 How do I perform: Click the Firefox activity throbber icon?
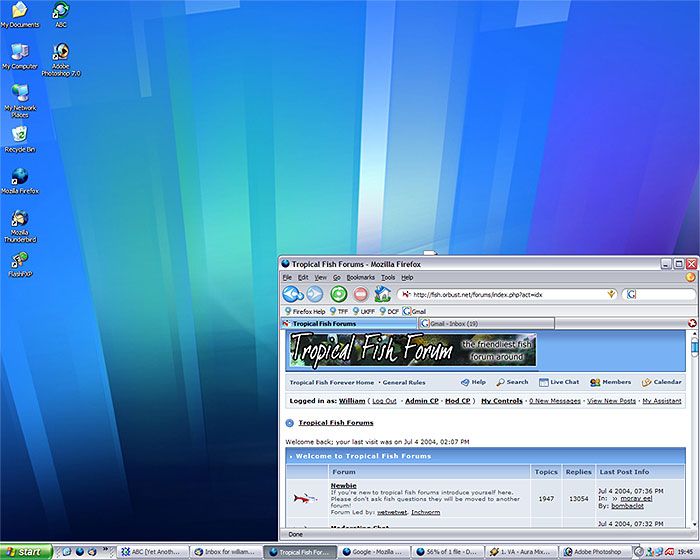pyautogui.click(x=691, y=277)
